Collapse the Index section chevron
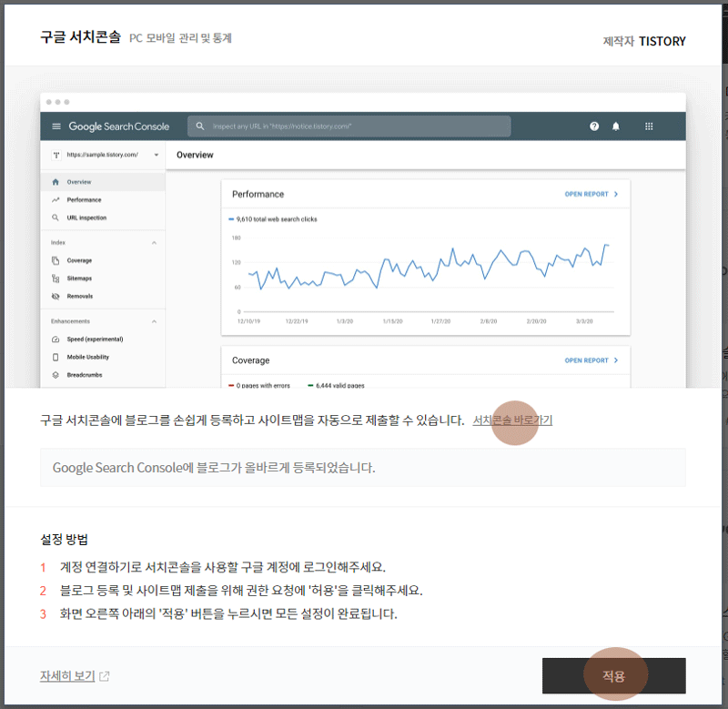 pos(154,243)
